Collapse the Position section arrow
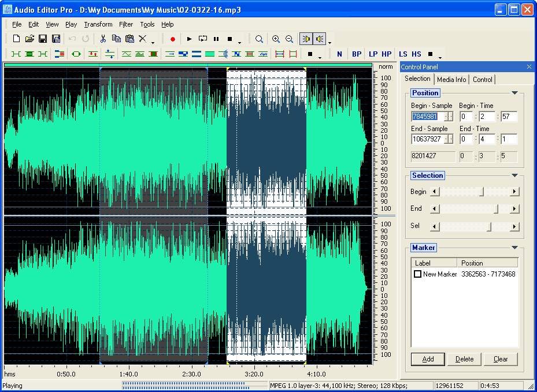 (514, 93)
